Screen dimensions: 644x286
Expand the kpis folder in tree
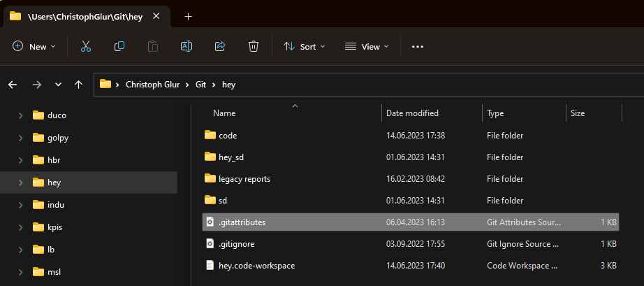click(x=20, y=227)
